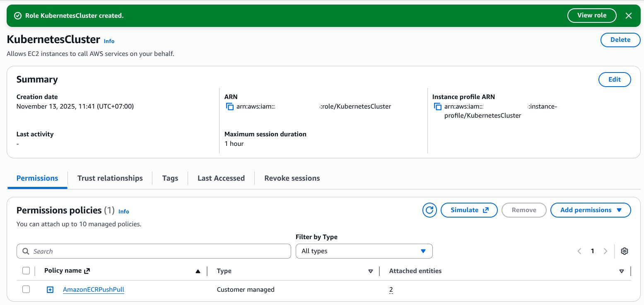
Task: Copy the instance profile ARN
Action: (x=438, y=107)
